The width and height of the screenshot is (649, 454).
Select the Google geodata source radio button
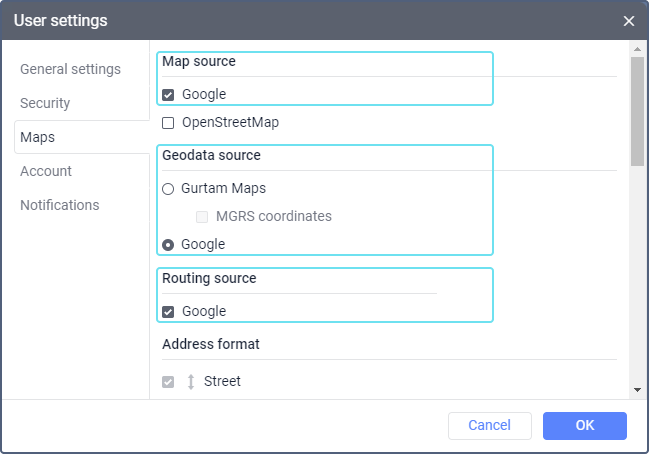(168, 244)
